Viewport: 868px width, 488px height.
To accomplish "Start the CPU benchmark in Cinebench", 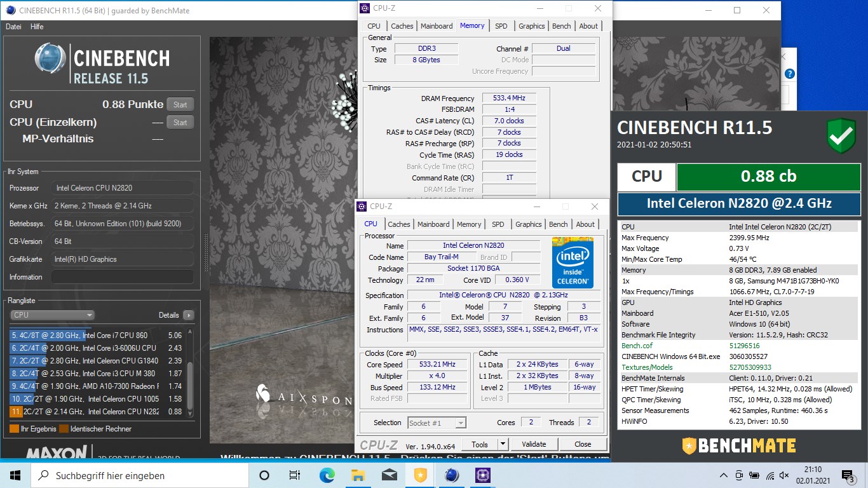I will (180, 105).
